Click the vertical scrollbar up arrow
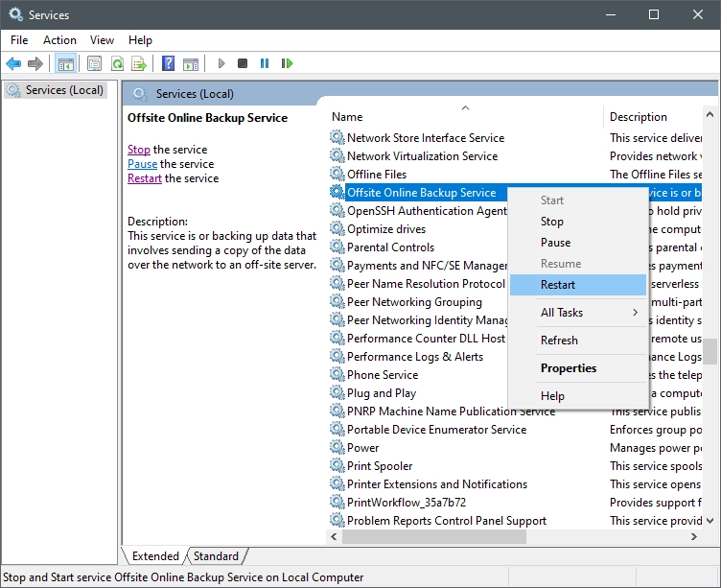Screen dimensions: 721x588 click(709, 114)
